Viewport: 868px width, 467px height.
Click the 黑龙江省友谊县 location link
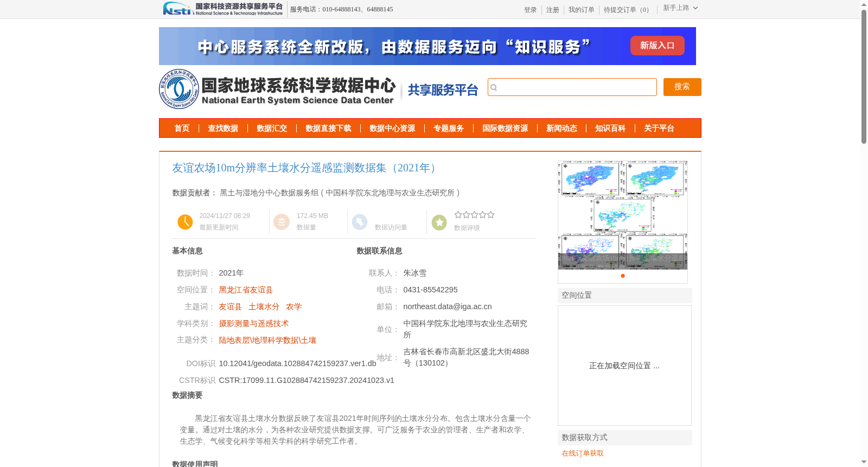(x=246, y=290)
